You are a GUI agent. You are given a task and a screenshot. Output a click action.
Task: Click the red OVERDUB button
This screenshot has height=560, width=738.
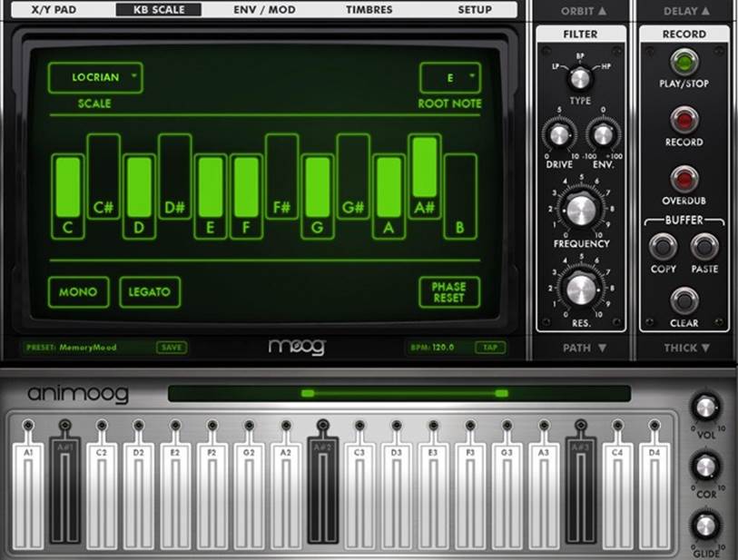[x=684, y=179]
